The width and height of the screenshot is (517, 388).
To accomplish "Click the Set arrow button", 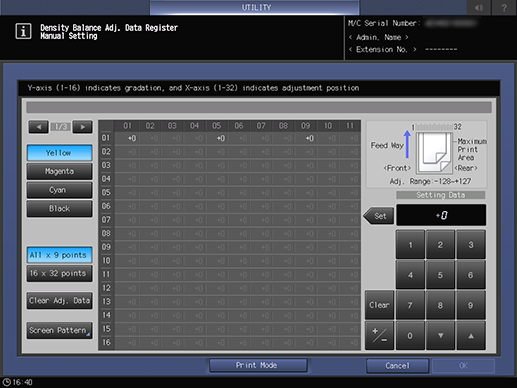I will coord(379,216).
